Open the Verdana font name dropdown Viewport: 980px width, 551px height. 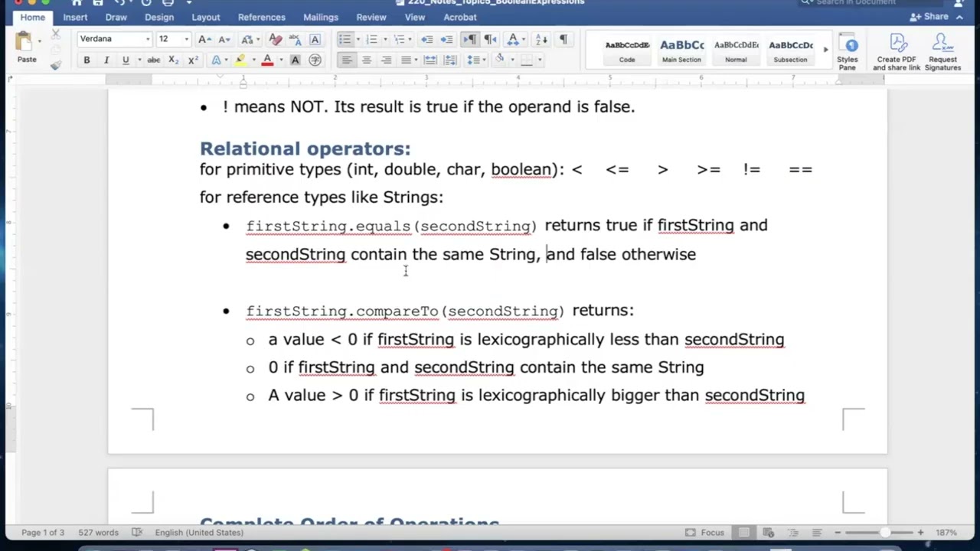click(x=148, y=39)
